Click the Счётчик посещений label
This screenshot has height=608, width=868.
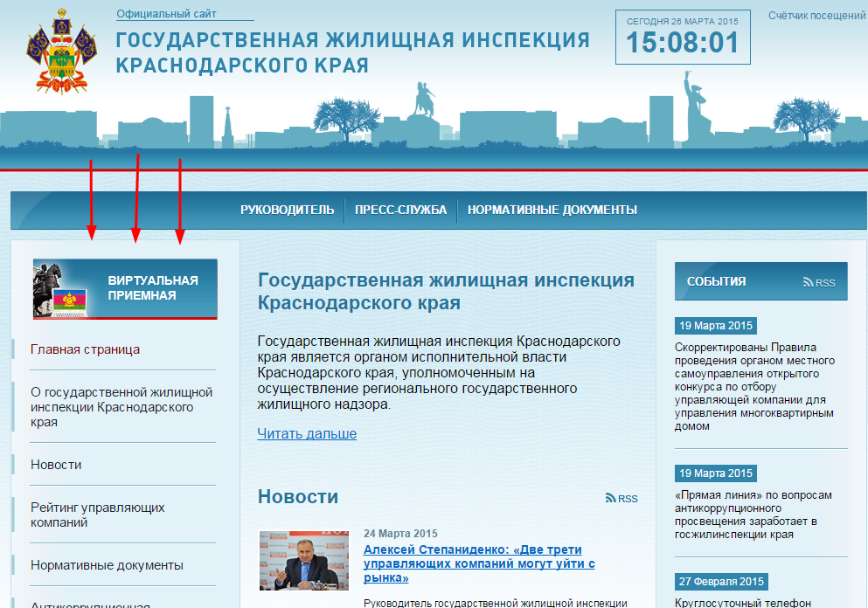[x=816, y=16]
